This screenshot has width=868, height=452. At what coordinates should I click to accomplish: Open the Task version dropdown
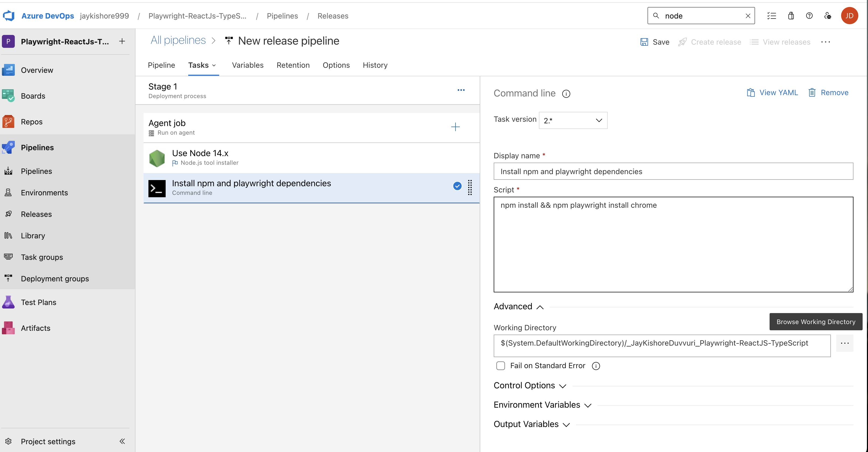573,120
